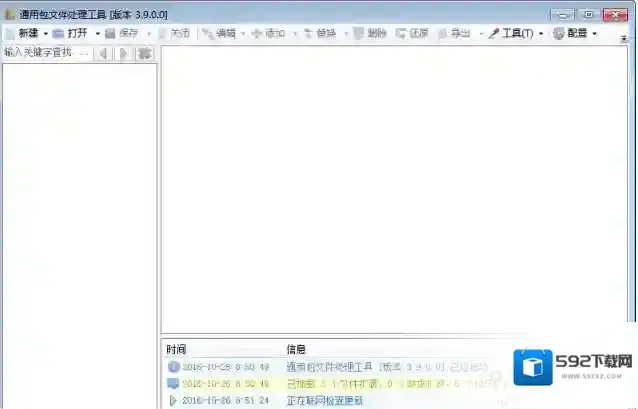
Task: Click the 替换 (Replace) toolbar icon
Action: click(x=308, y=33)
